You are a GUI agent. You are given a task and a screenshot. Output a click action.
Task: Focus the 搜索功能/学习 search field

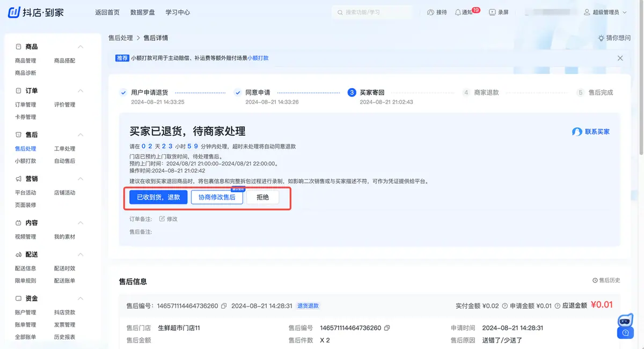tap(372, 12)
